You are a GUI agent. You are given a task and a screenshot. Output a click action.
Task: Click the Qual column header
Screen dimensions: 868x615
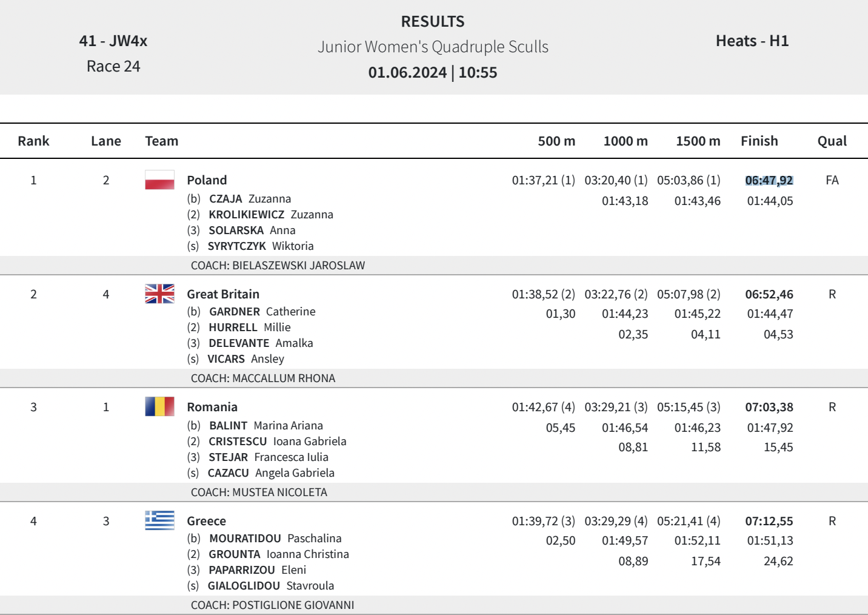point(832,141)
